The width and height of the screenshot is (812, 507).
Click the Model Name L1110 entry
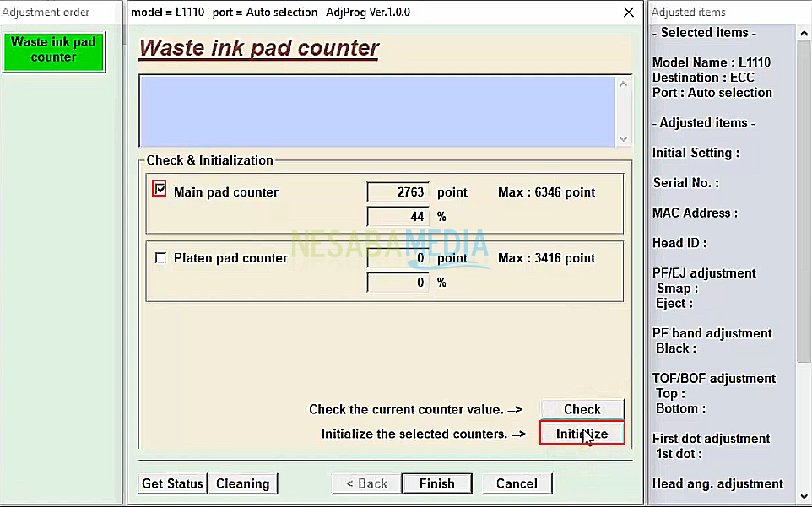click(x=711, y=62)
